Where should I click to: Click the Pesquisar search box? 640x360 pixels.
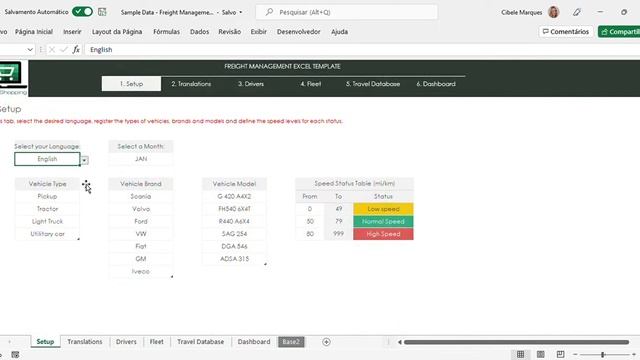[x=347, y=12]
